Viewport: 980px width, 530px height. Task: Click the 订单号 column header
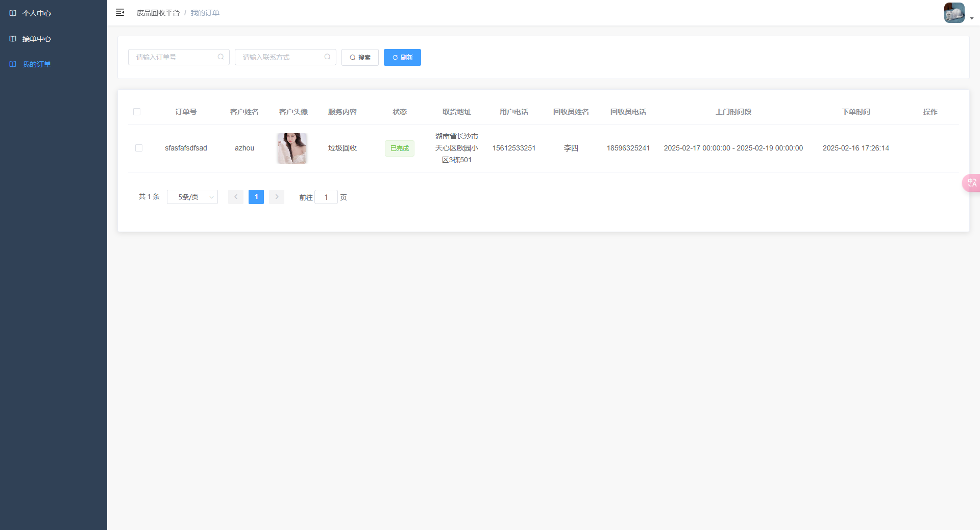tap(186, 112)
